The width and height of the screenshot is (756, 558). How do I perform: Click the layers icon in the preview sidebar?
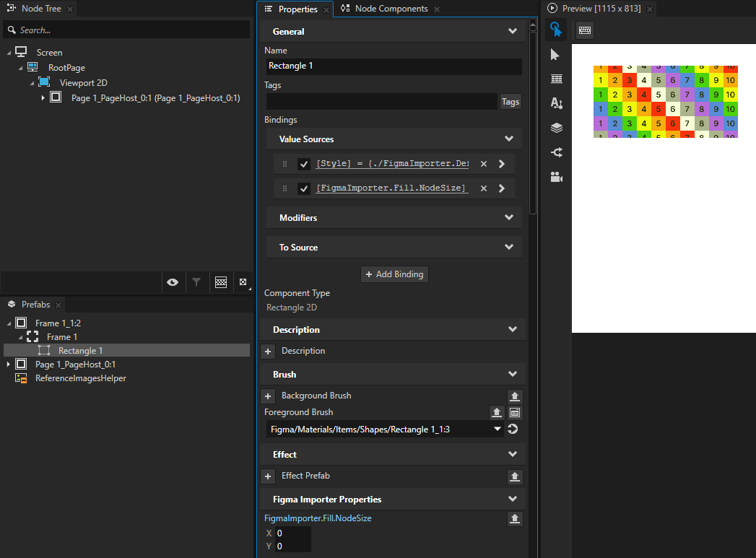coord(555,127)
